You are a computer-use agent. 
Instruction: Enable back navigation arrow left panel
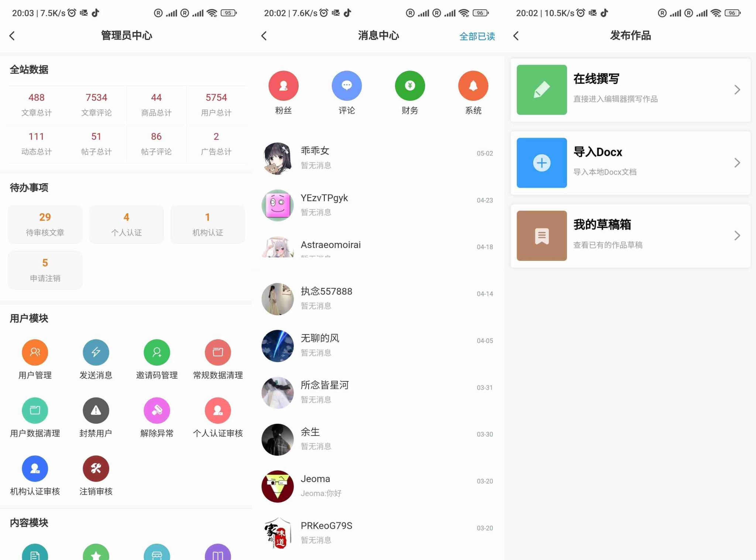click(13, 35)
